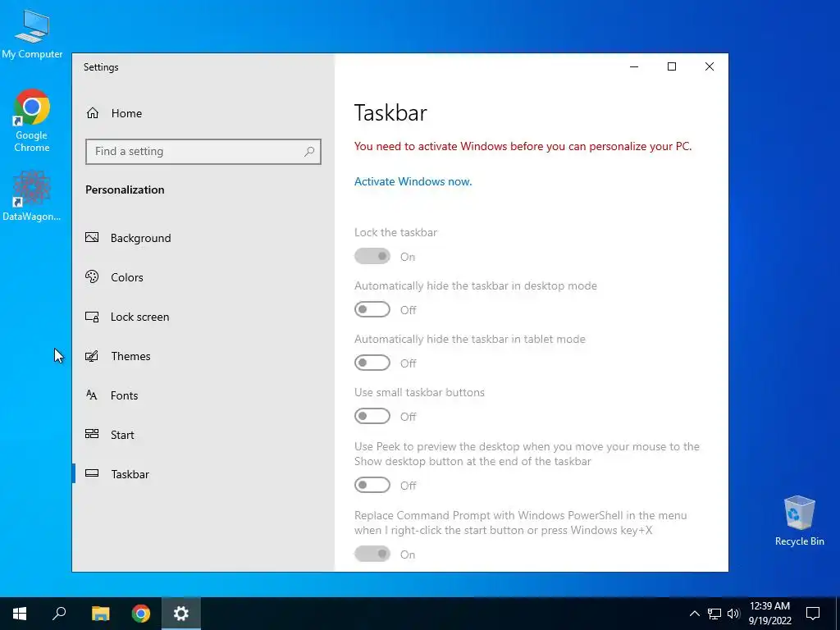
Task: Click the Personalization heading
Action: tap(125, 189)
